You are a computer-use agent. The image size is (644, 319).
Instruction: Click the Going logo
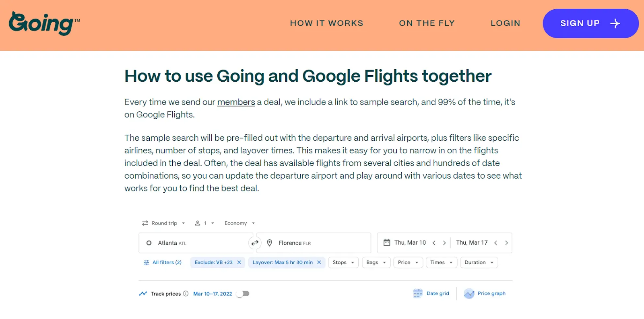tap(44, 23)
